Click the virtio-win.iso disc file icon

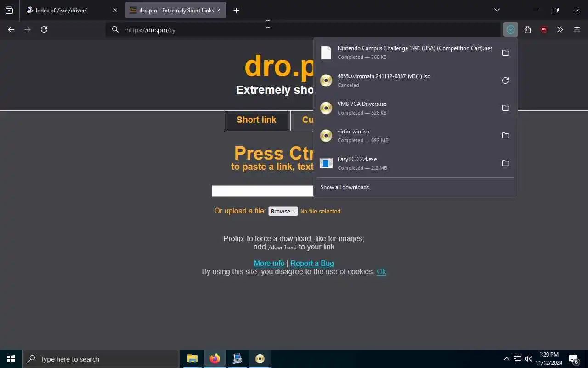coord(326,136)
